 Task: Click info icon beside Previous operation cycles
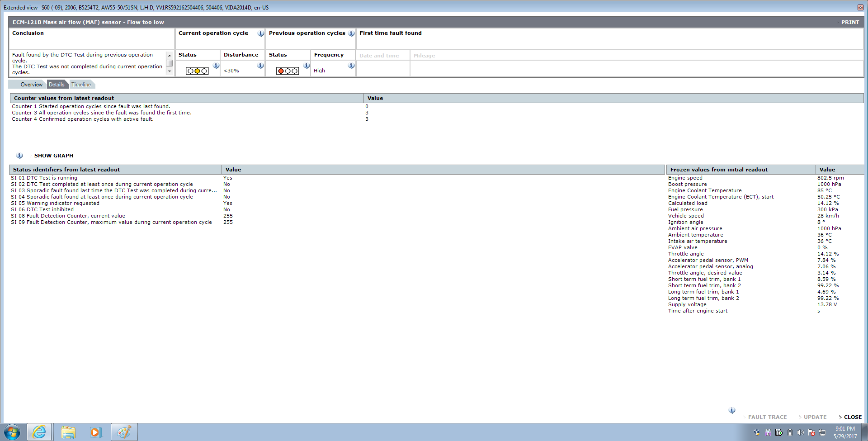[x=351, y=33]
